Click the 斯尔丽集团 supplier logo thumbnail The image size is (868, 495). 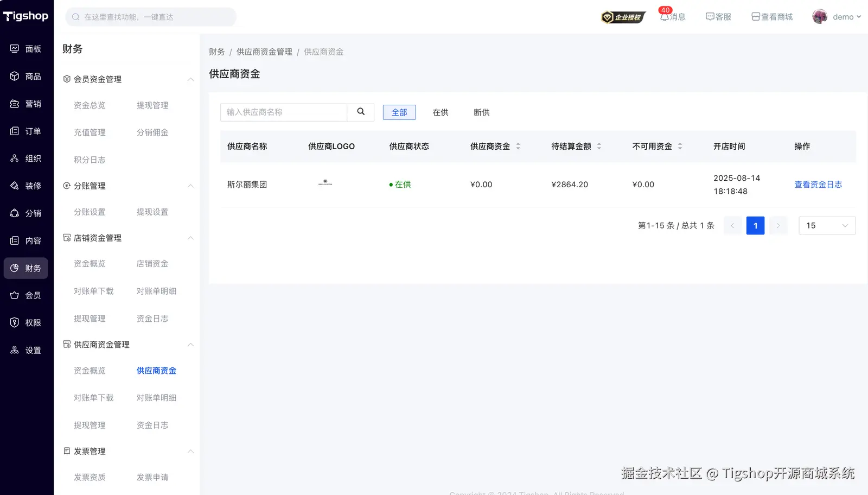point(325,183)
